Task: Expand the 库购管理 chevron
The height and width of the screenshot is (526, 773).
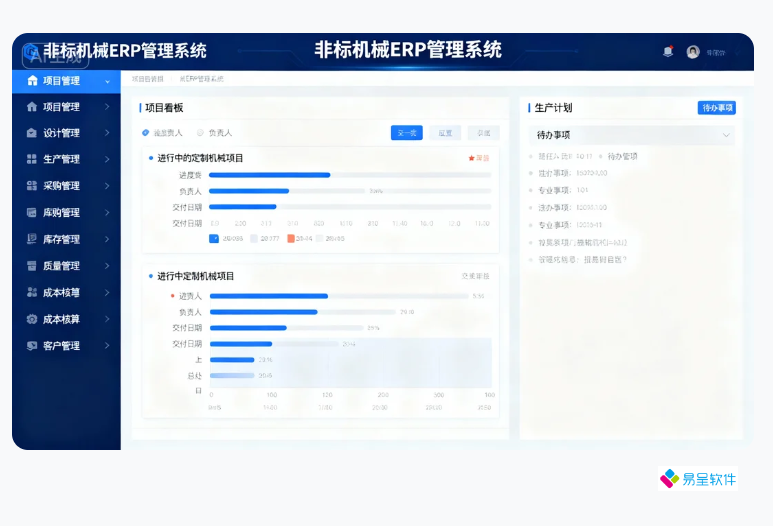Action: [107, 212]
